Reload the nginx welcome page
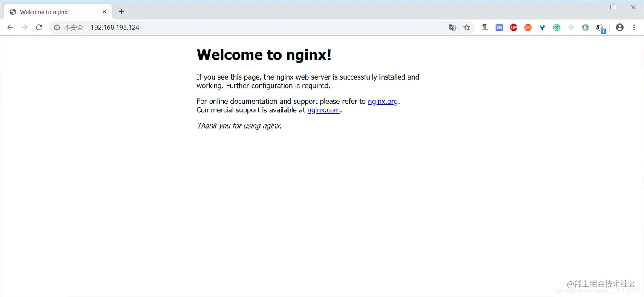The height and width of the screenshot is (297, 644). pyautogui.click(x=39, y=27)
